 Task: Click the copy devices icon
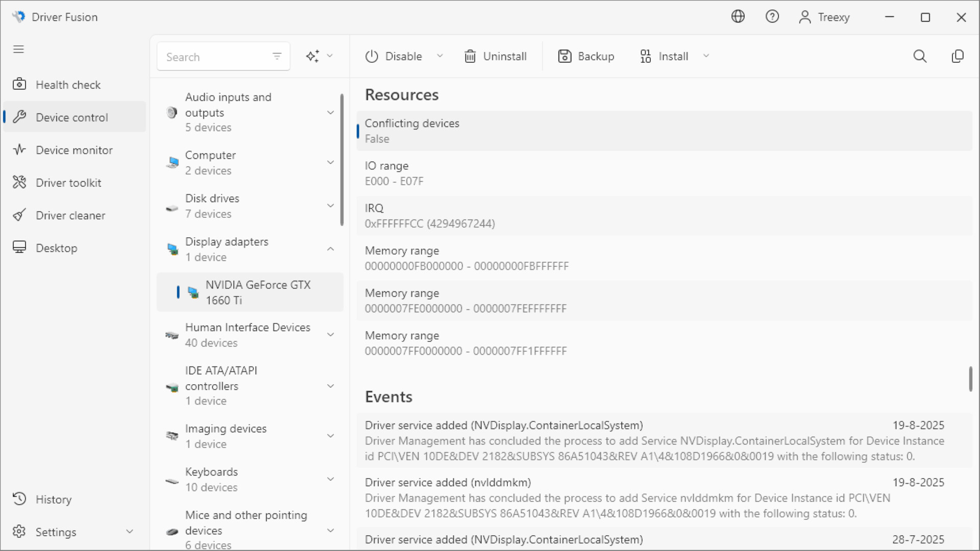pos(958,56)
